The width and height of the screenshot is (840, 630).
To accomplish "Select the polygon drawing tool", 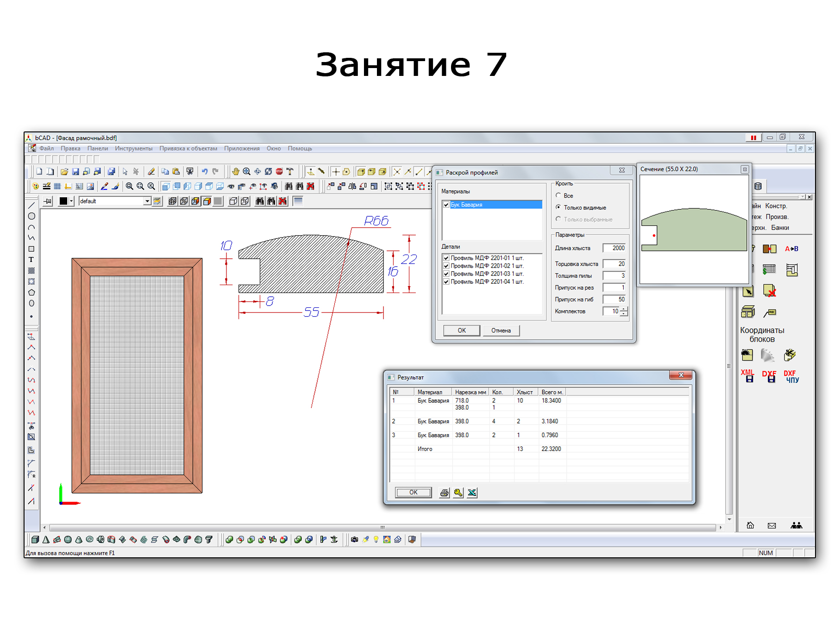I will (31, 293).
